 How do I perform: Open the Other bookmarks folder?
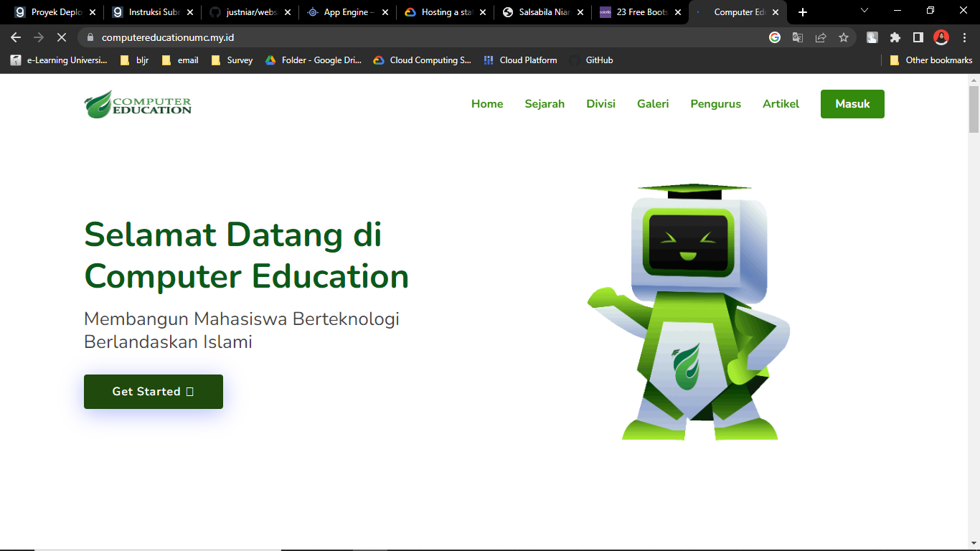click(931, 60)
